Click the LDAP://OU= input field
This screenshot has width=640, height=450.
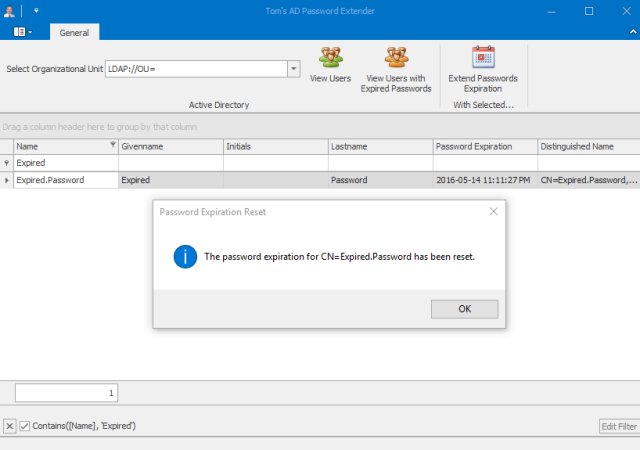(x=196, y=69)
